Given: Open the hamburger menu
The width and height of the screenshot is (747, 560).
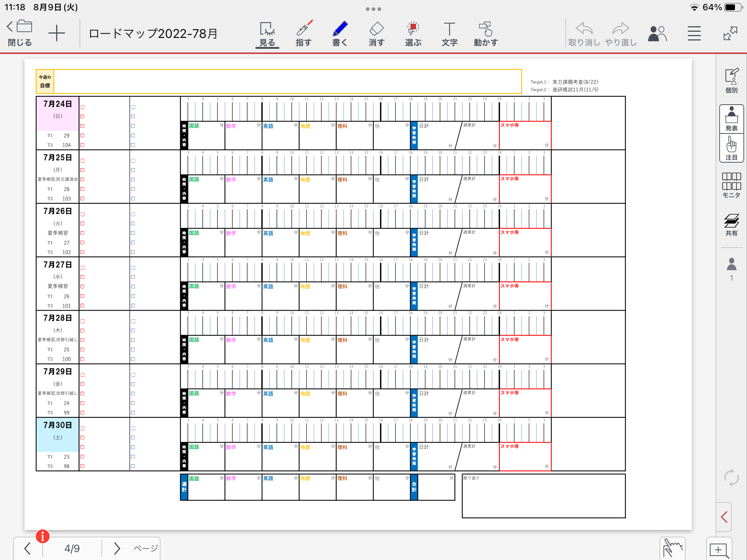Looking at the screenshot, I should 694,34.
